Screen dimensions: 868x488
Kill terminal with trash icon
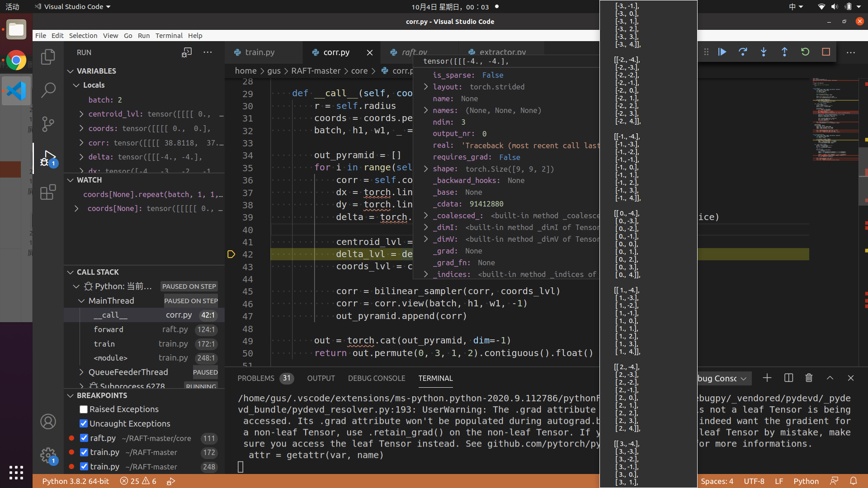[809, 378]
